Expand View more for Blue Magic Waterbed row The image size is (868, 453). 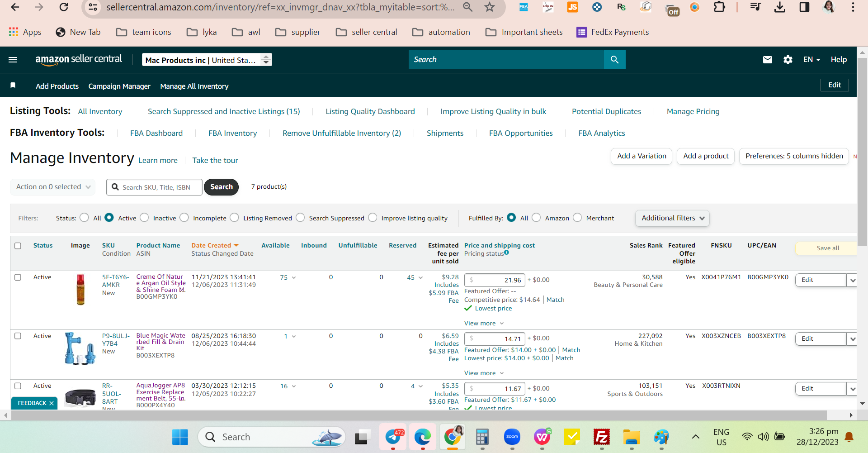click(484, 373)
